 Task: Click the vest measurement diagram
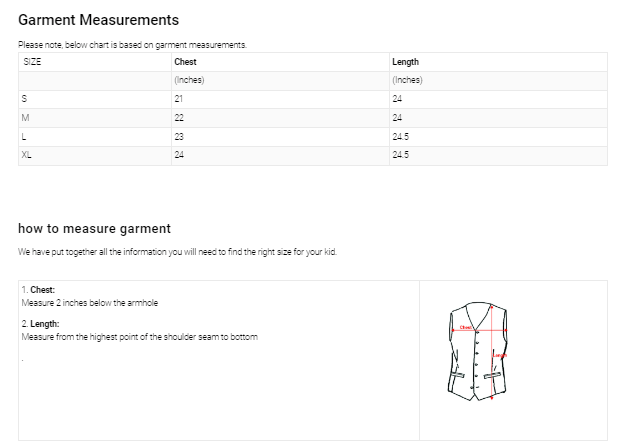478,352
